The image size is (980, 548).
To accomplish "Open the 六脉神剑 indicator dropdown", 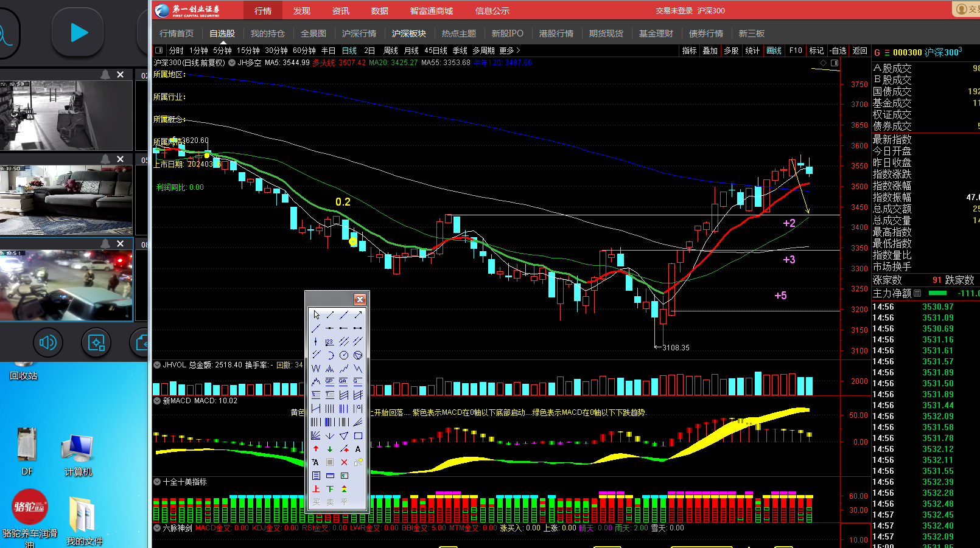I will (x=157, y=528).
